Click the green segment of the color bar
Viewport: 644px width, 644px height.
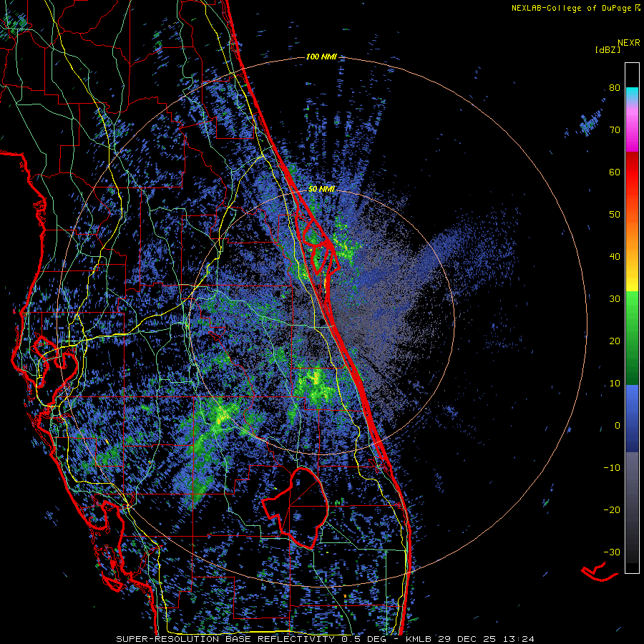pos(632,338)
